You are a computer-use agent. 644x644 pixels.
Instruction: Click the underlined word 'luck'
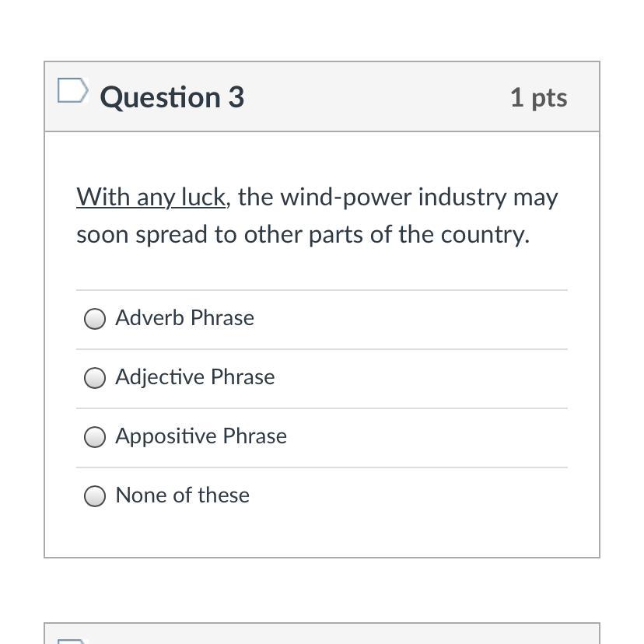coord(202,198)
